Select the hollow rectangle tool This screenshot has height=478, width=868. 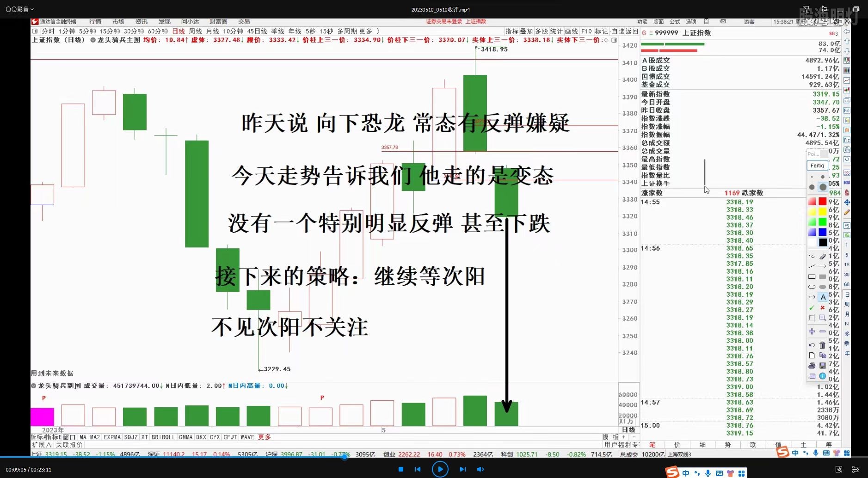pos(812,276)
